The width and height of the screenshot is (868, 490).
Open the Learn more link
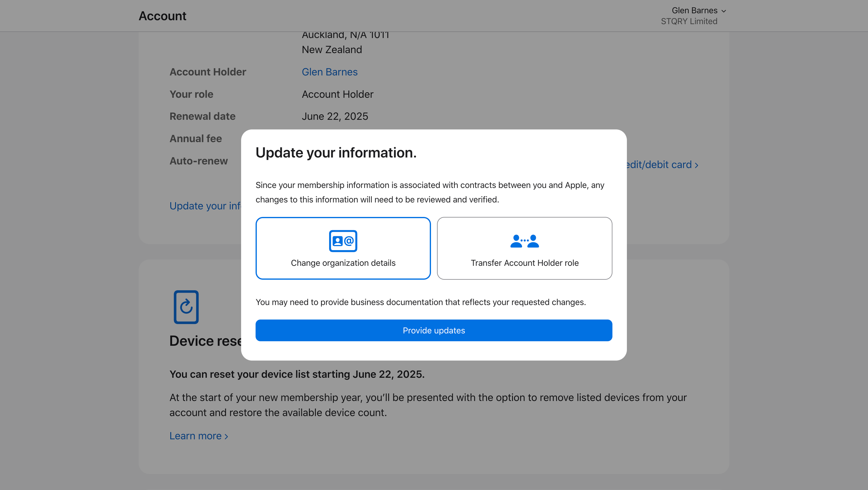[195, 436]
